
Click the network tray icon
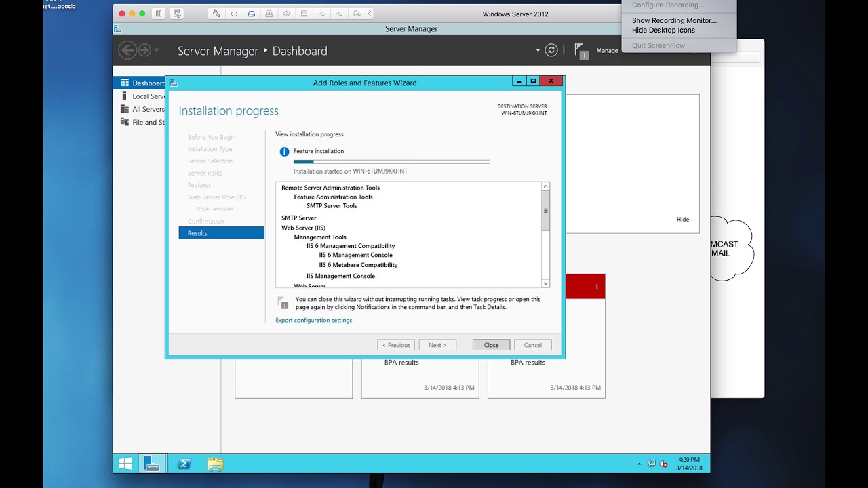tap(651, 464)
